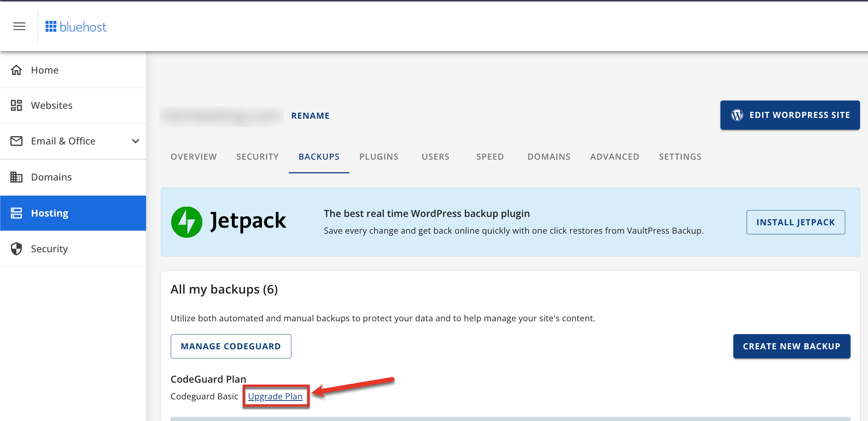Click the Jetpack green logo icon
This screenshot has width=868, height=421.
point(187,222)
